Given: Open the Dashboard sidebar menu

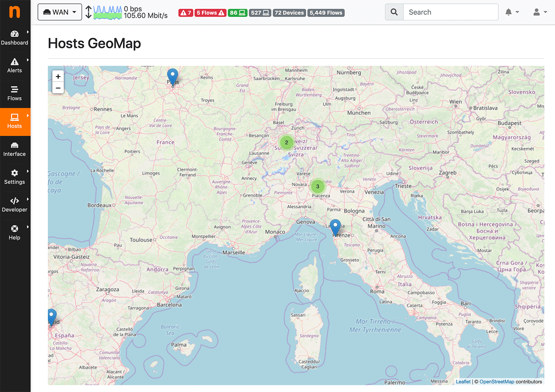Looking at the screenshot, I should pyautogui.click(x=15, y=38).
